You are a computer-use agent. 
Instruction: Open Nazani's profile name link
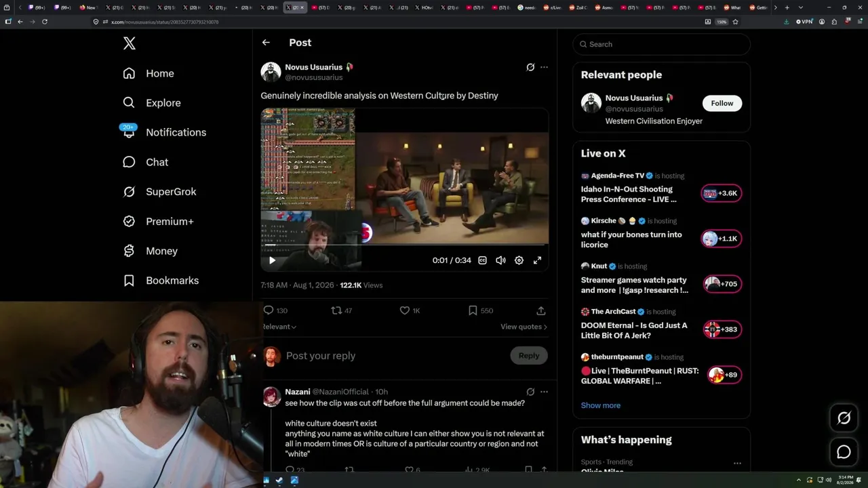click(298, 392)
